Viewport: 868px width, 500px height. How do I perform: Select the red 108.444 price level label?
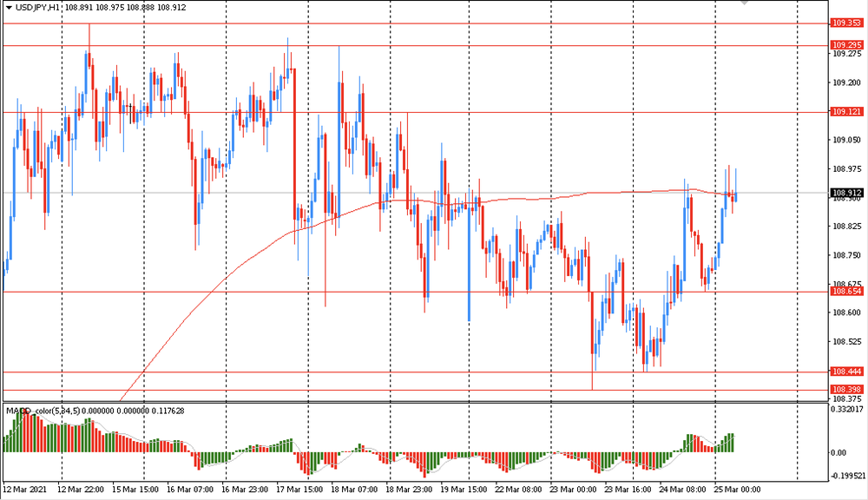[x=847, y=372]
